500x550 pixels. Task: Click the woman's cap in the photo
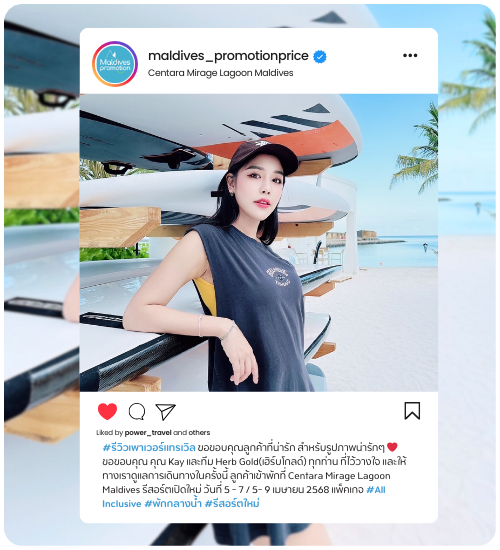(x=262, y=155)
